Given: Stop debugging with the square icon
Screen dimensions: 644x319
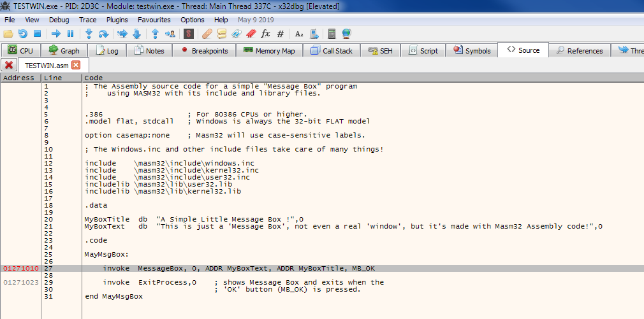Looking at the screenshot, I should coord(37,34).
